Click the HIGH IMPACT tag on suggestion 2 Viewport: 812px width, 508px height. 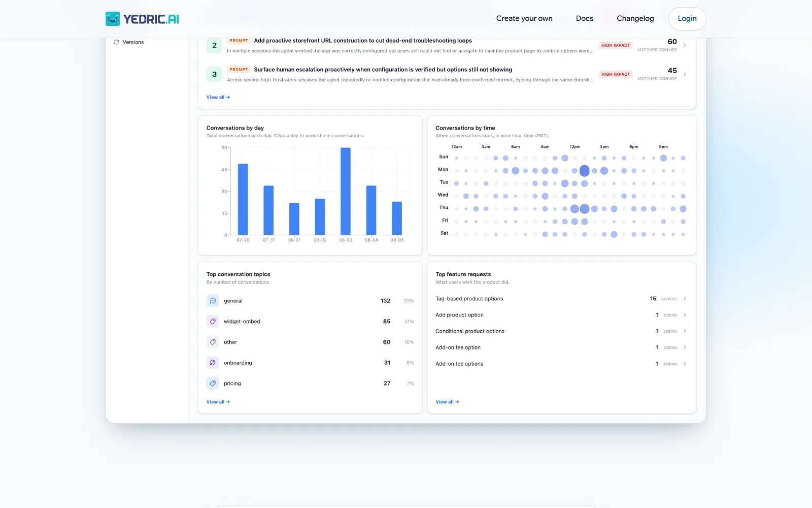[x=616, y=45]
